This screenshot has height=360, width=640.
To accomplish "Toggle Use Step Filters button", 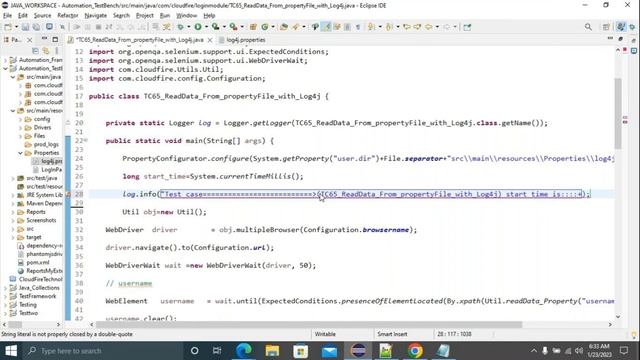I will click(167, 27).
